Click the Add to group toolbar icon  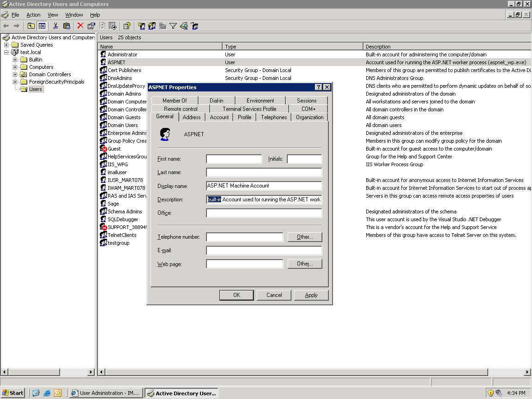194,26
